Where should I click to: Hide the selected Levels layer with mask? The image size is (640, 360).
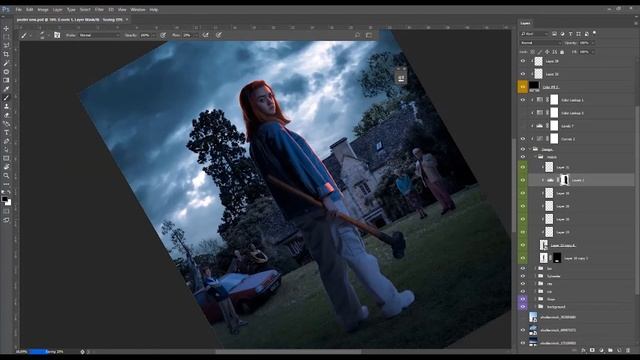523,180
